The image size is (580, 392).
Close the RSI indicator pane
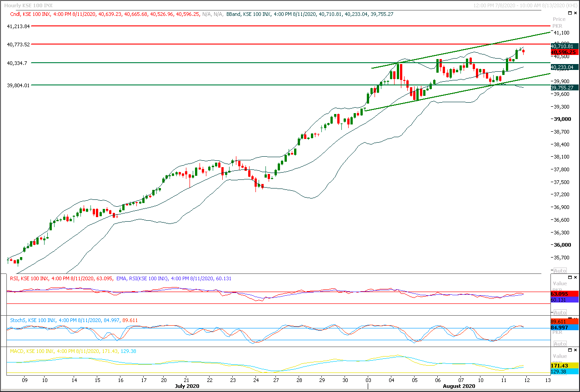point(576,277)
